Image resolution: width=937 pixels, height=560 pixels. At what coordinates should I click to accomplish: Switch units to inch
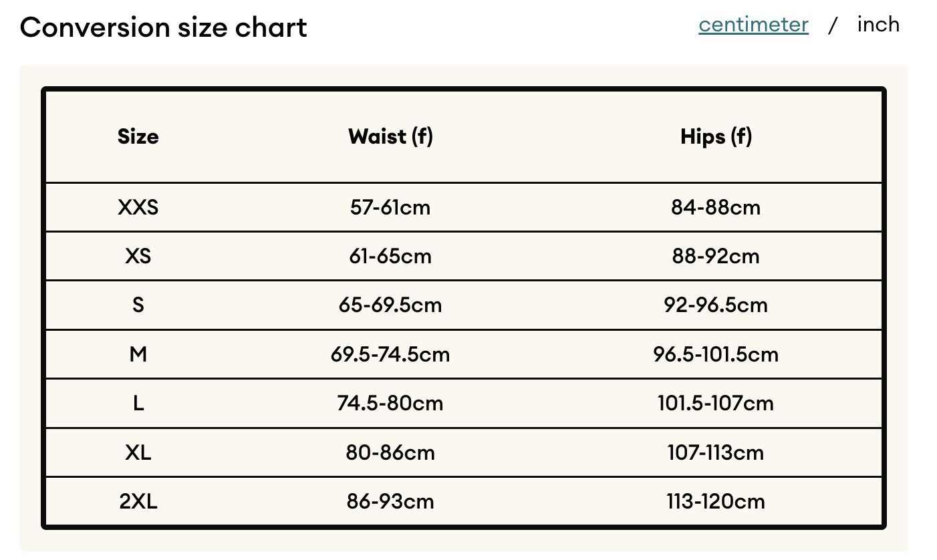(878, 25)
